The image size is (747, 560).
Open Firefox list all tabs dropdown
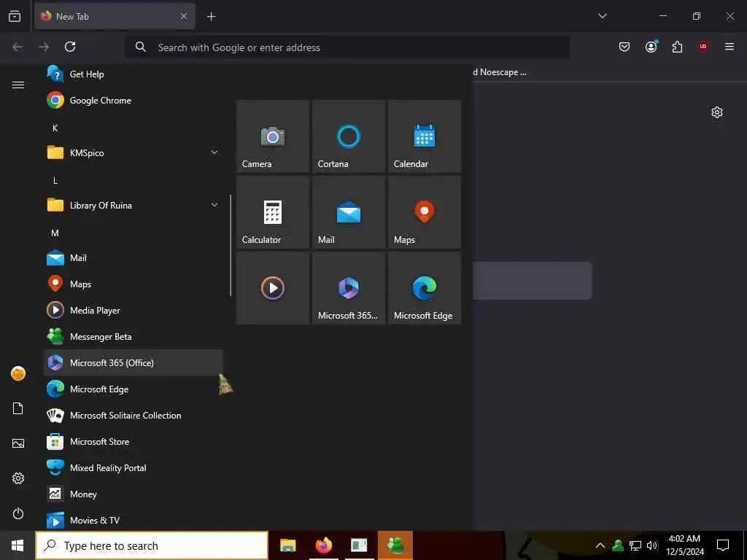pos(602,16)
